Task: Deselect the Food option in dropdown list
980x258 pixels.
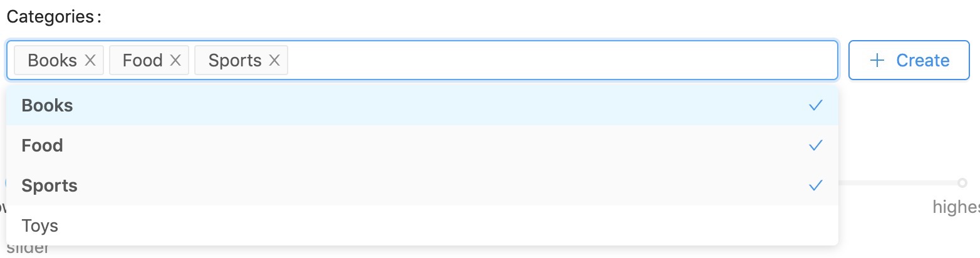Action: click(x=422, y=145)
